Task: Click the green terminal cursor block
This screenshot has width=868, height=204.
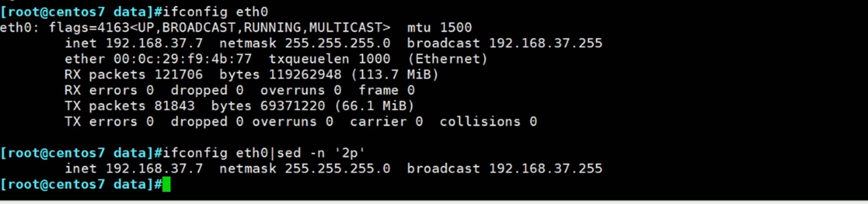Action: [166, 184]
